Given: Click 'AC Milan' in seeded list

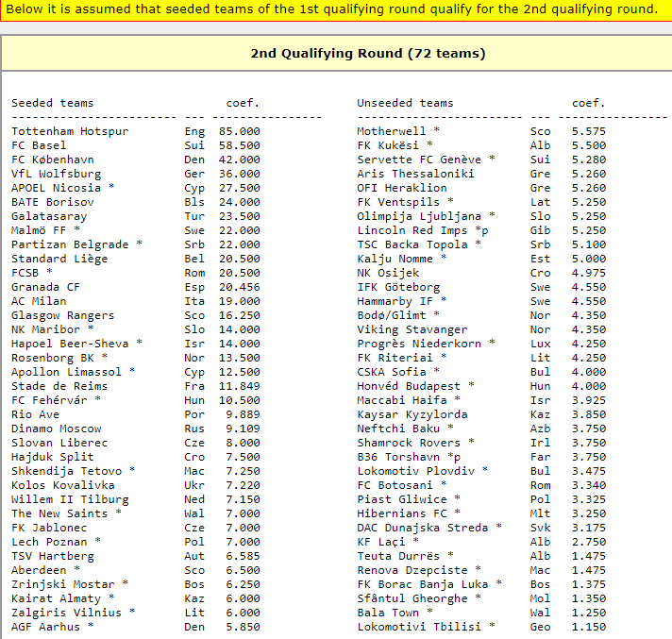Looking at the screenshot, I should [x=39, y=301].
